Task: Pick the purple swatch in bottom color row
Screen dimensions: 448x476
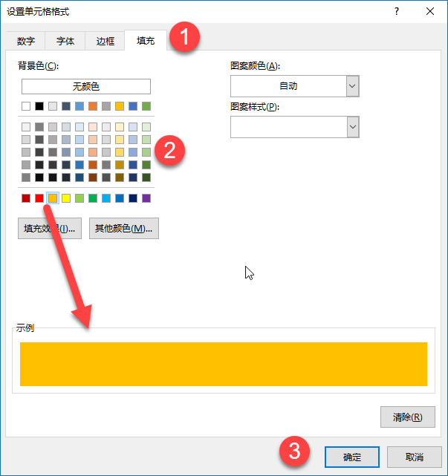Action: (x=146, y=198)
